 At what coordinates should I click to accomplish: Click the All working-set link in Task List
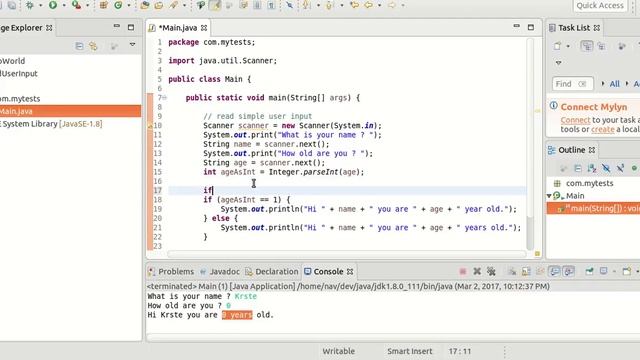tap(615, 84)
